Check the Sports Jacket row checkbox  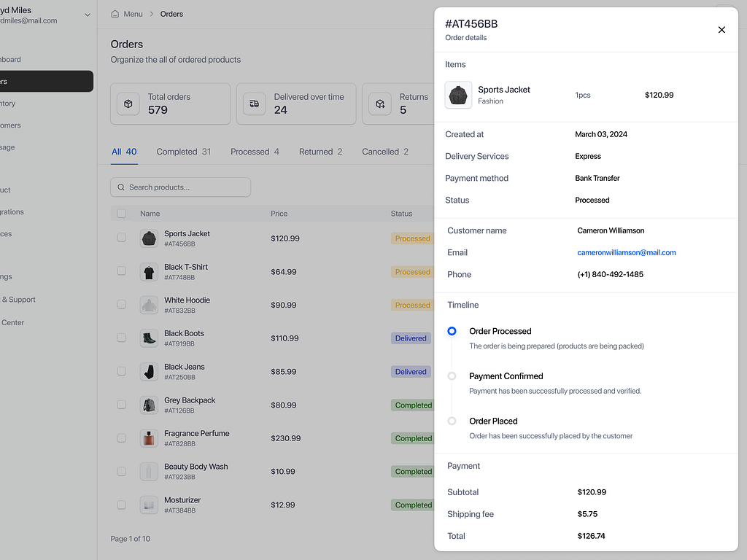pos(121,238)
